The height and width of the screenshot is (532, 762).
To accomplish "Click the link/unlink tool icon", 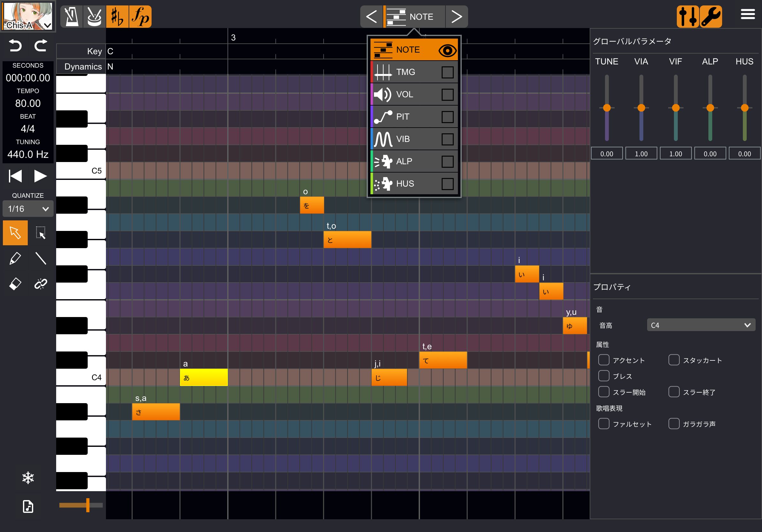I will (41, 284).
